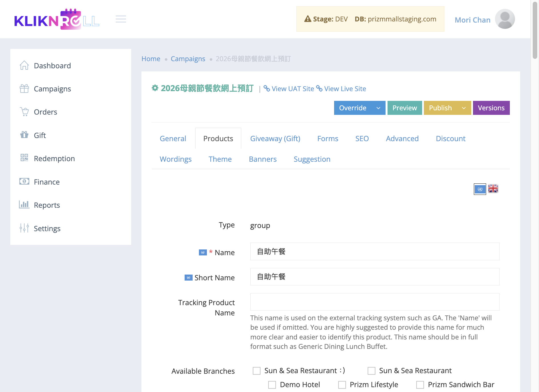Go to the Advanced tab

(402, 139)
